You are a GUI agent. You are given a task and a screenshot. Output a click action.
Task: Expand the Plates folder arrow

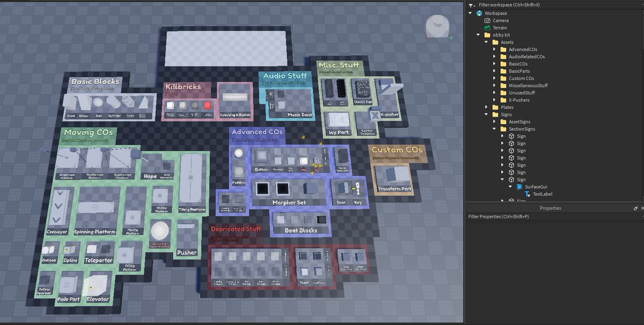(486, 107)
